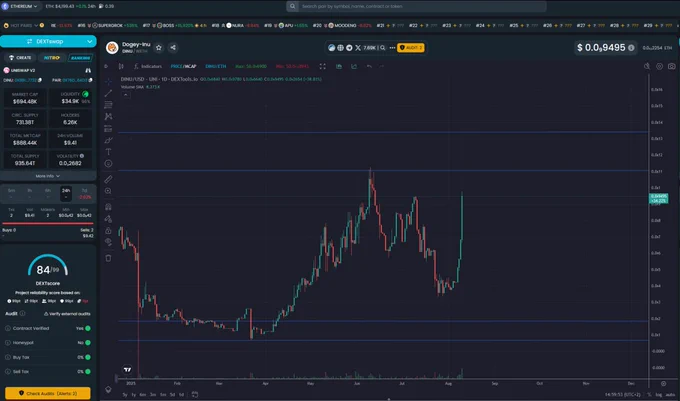Open the yellow AUDIT badge button

tap(411, 48)
